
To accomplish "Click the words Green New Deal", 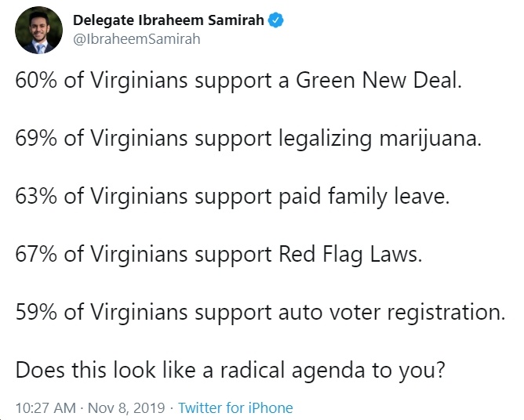I will (377, 81).
